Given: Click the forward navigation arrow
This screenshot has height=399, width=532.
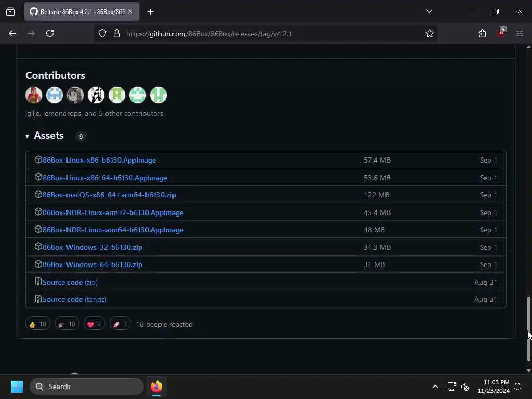Looking at the screenshot, I should tap(31, 33).
